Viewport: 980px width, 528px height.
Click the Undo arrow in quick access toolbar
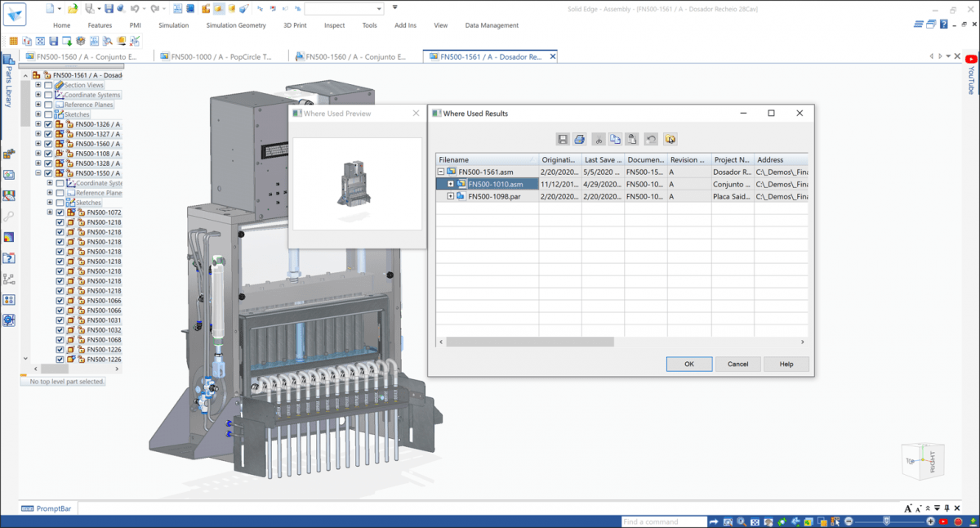133,8
